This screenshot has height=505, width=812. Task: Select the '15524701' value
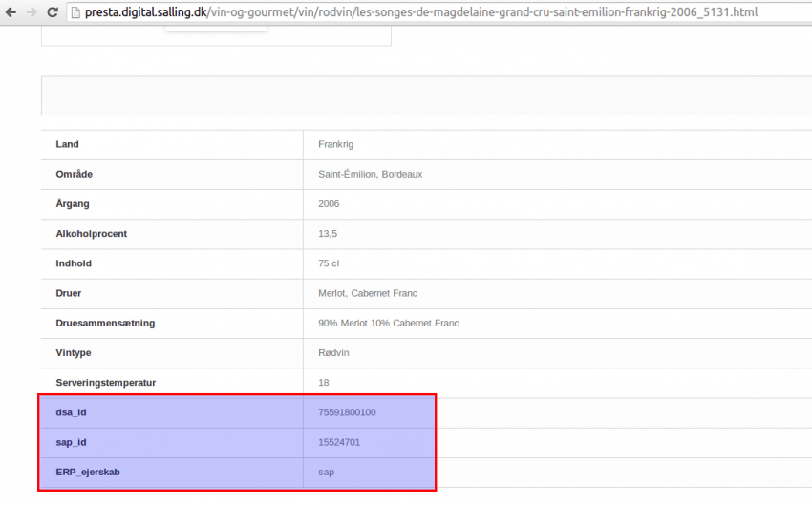[x=339, y=442]
